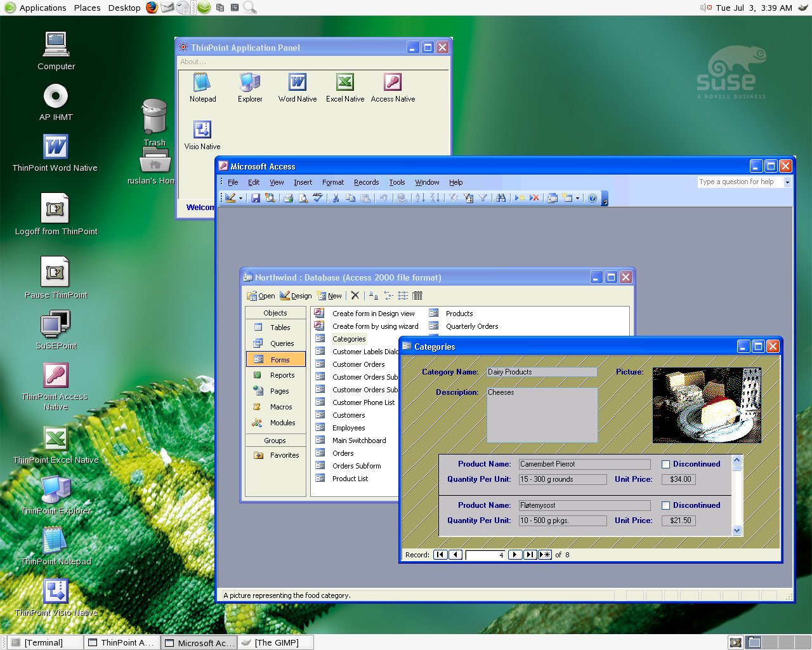Click the Category Name field

pyautogui.click(x=542, y=372)
